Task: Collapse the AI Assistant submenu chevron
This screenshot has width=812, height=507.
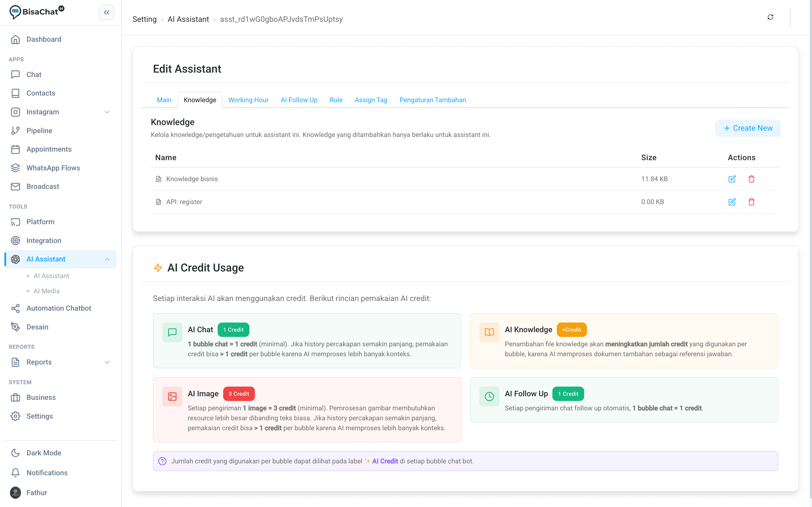Action: pyautogui.click(x=107, y=259)
